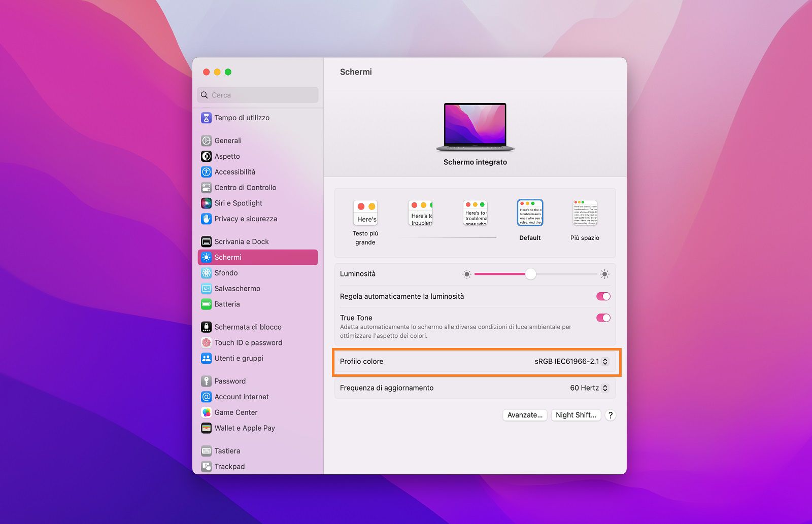812x524 pixels.
Task: Click the Accessibilità icon in sidebar
Action: click(x=206, y=172)
